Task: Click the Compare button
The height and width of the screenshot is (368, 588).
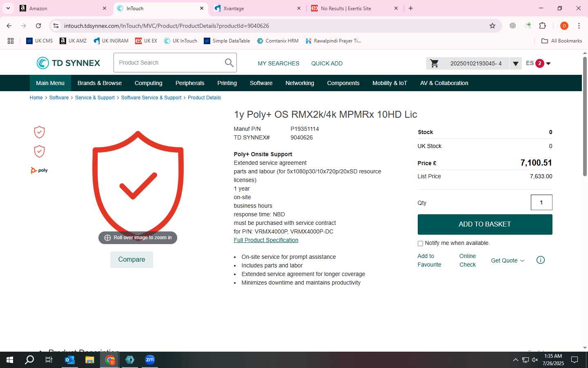Action: pyautogui.click(x=131, y=260)
